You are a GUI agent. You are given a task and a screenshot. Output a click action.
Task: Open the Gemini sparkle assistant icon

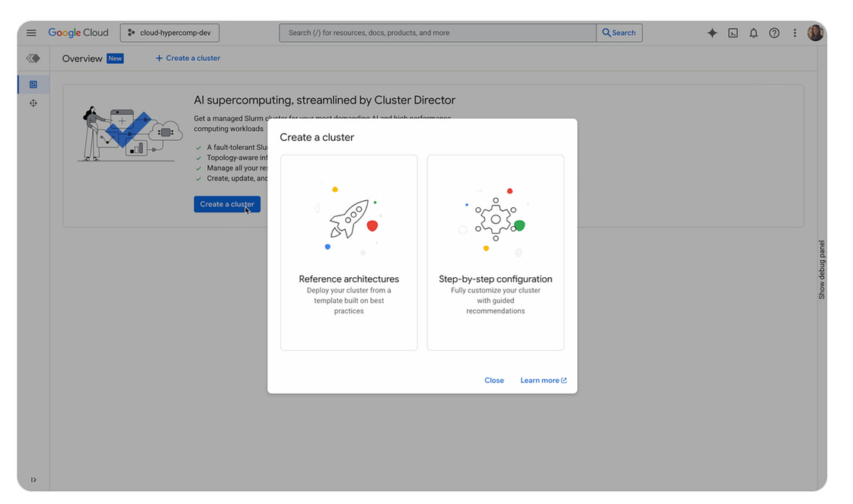pyautogui.click(x=712, y=33)
